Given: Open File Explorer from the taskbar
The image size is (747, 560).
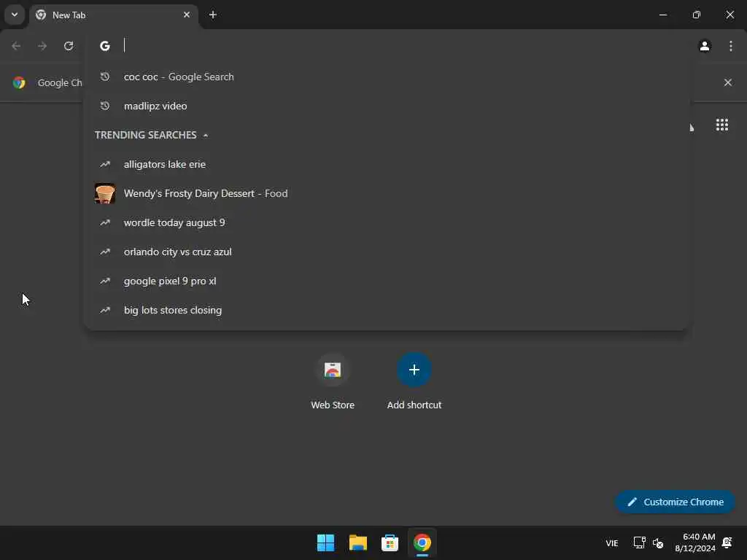Looking at the screenshot, I should [357, 542].
